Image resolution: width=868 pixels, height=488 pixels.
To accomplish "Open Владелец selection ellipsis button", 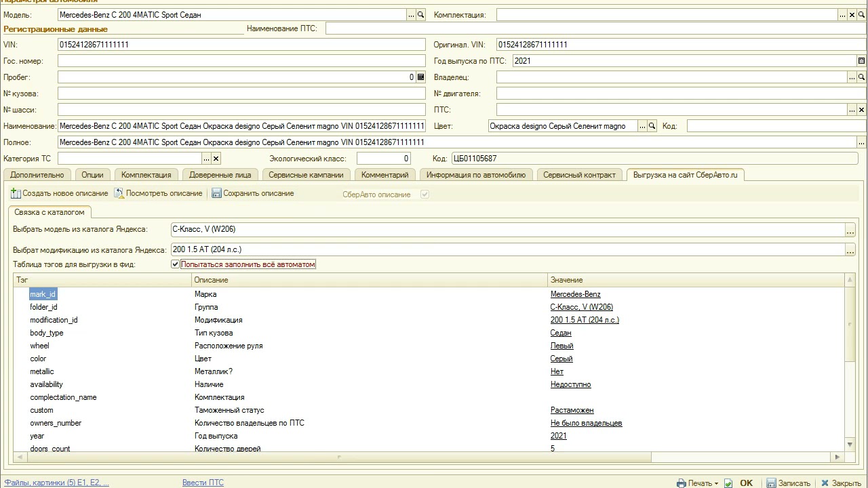I will tap(852, 77).
